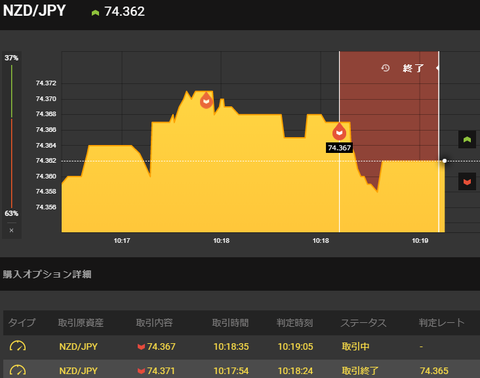This screenshot has height=378, width=480.
Task: Click trade time 10:18:35
Action: tap(231, 347)
